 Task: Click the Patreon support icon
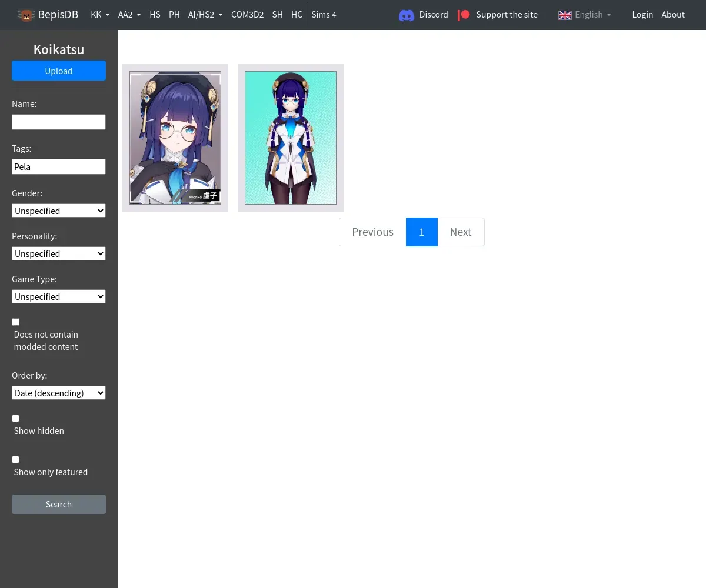coord(464,15)
